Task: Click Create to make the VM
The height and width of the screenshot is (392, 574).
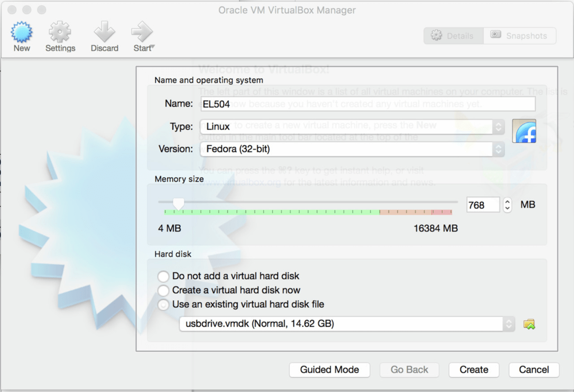Action: coord(474,369)
